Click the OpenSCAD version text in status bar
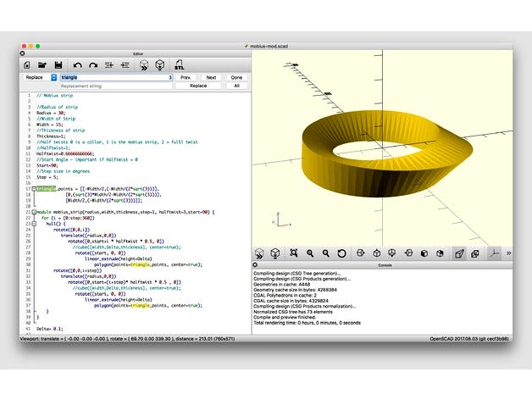 (x=469, y=339)
